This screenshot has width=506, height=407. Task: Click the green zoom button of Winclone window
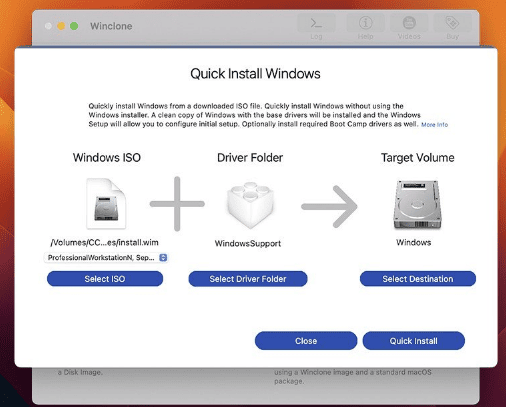click(x=74, y=26)
